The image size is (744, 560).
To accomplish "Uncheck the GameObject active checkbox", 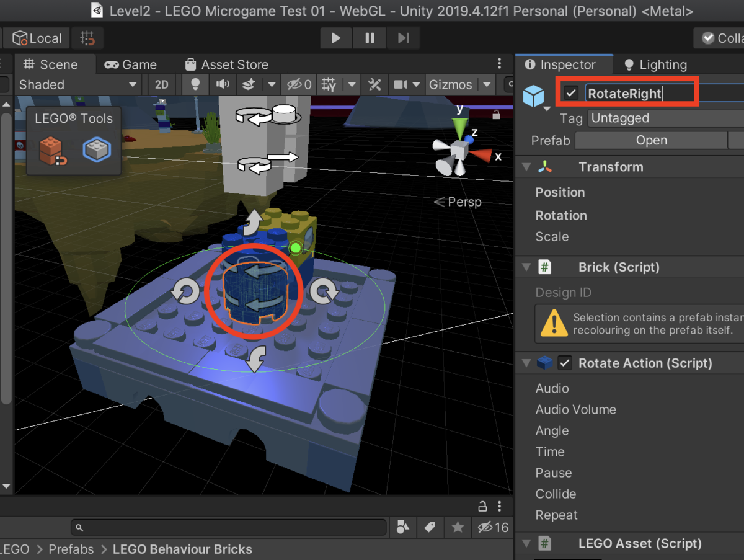I will (571, 94).
